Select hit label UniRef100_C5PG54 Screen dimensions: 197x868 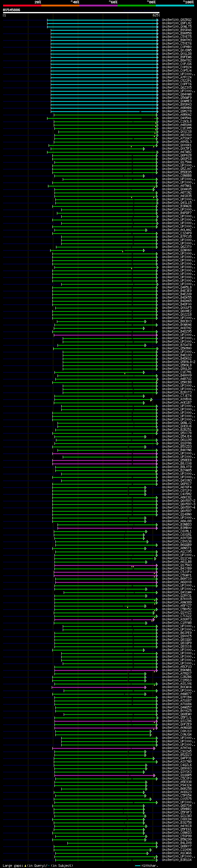pos(177,795)
